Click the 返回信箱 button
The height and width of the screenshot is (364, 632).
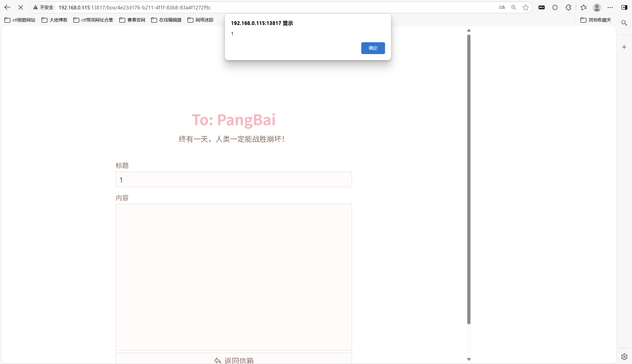233,359
